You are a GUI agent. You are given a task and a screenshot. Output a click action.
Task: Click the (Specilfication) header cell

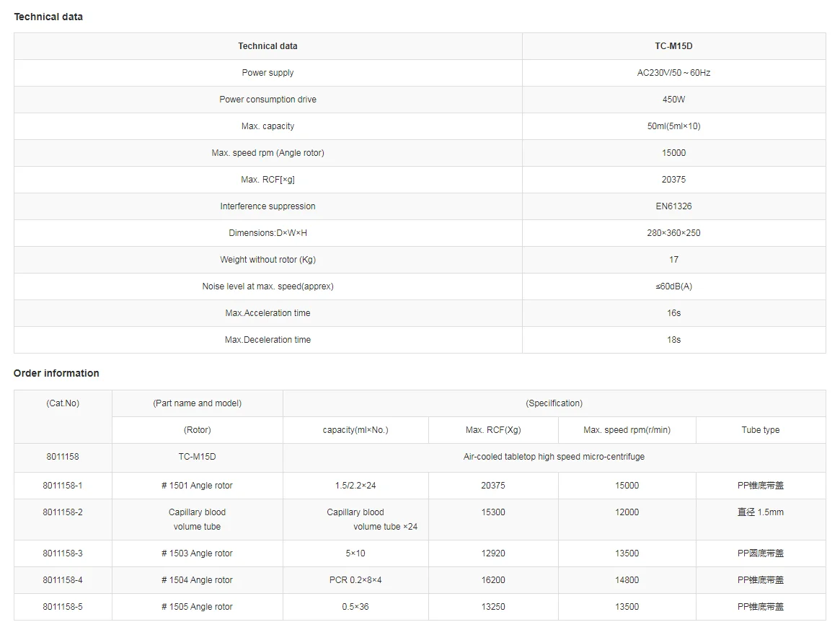(x=554, y=403)
